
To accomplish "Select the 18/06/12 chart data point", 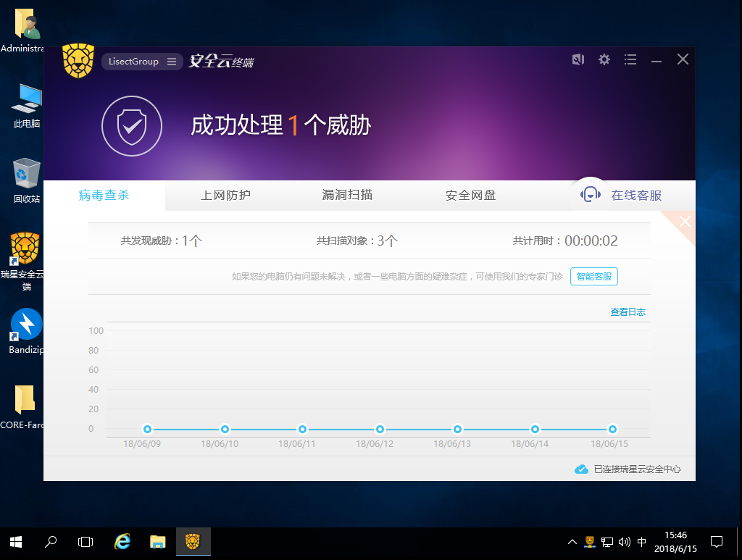I will (380, 430).
